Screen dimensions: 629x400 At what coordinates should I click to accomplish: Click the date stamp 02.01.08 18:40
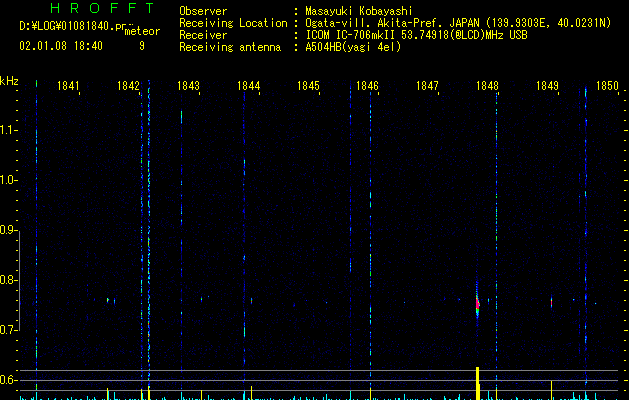pos(61,46)
